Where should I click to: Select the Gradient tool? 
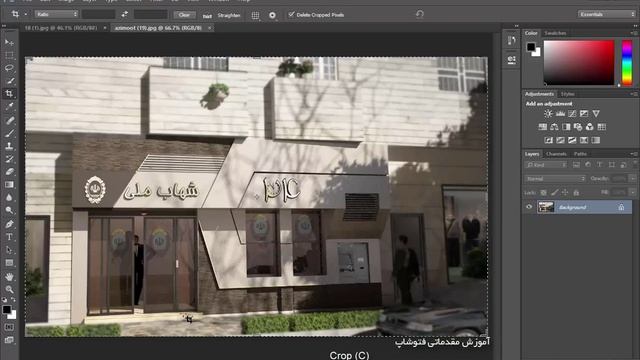coord(9,184)
